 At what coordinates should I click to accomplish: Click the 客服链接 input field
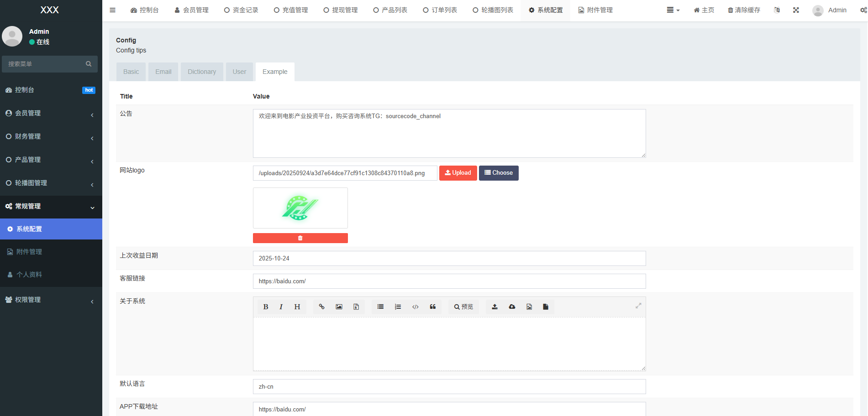pyautogui.click(x=449, y=281)
